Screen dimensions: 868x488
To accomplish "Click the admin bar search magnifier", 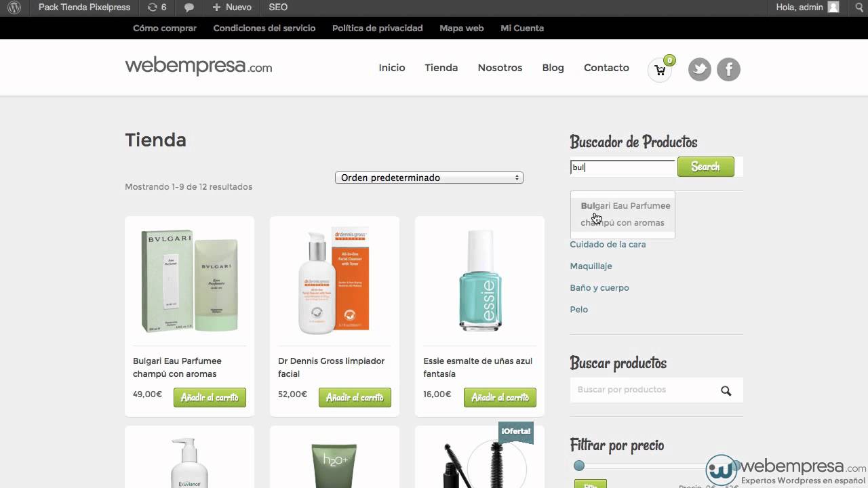I will pos(859,7).
